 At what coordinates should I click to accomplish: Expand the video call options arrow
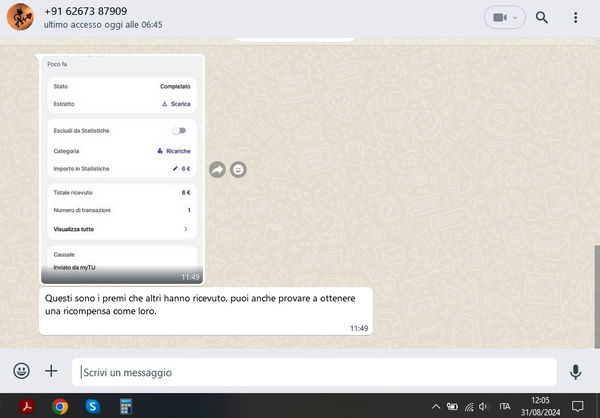[x=515, y=18]
